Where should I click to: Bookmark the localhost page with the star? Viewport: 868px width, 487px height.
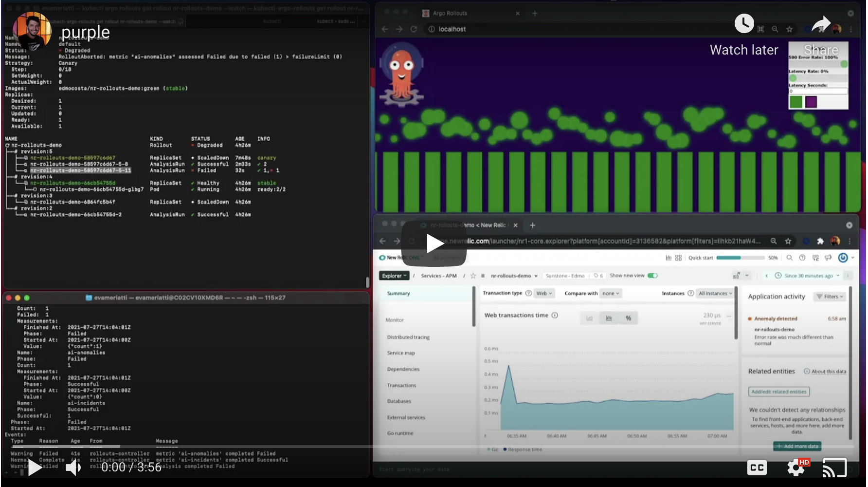pos(789,29)
